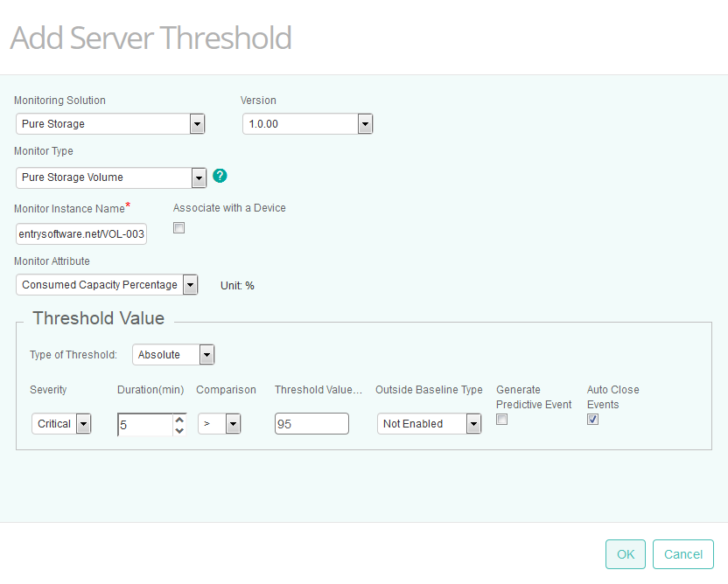The width and height of the screenshot is (728, 584).
Task: Click the Version dropdown arrow
Action: (365, 123)
